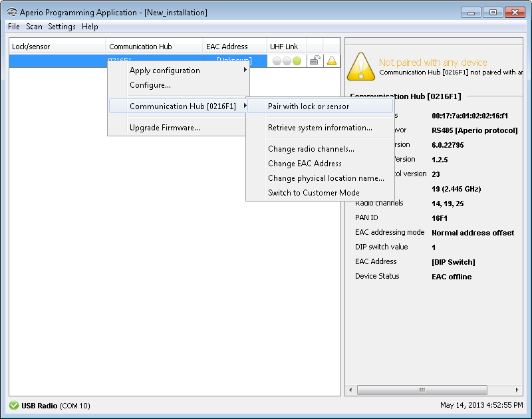Viewport: 532px width, 419px height.
Task: Maximize the Aperio Programming Application window
Action: click(x=493, y=13)
